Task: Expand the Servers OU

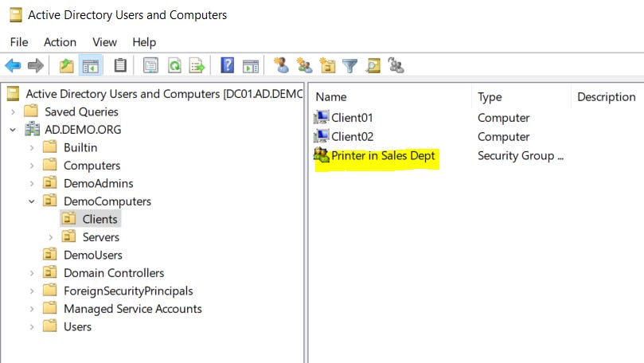Action: 51,237
